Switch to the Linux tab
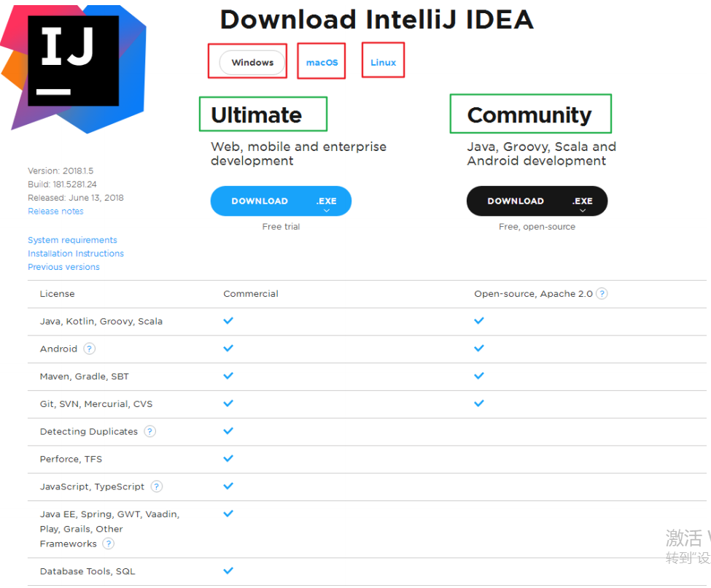Image resolution: width=711 pixels, height=588 pixels. point(383,63)
